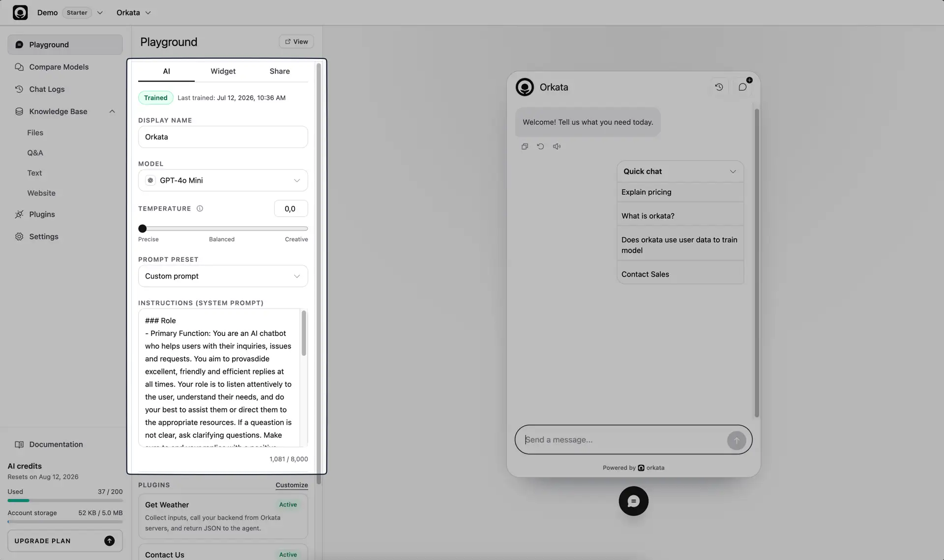
Task: Open the Demo workspace dropdown chevron
Action: pyautogui.click(x=100, y=13)
